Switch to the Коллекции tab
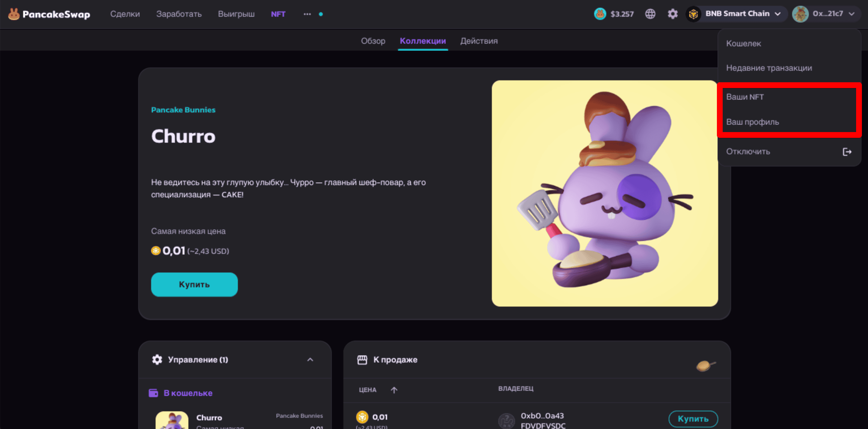 [x=423, y=41]
